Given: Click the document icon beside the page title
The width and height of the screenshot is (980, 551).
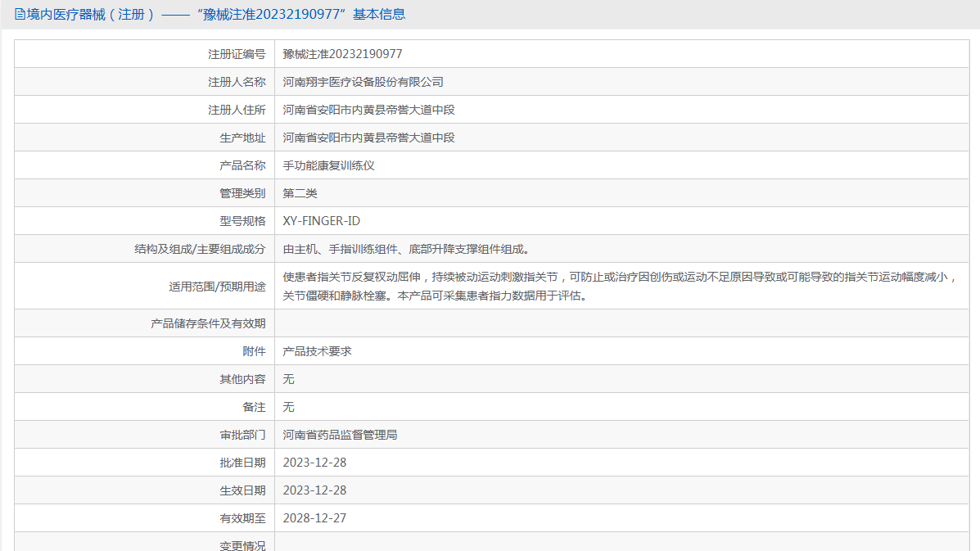Looking at the screenshot, I should [20, 15].
